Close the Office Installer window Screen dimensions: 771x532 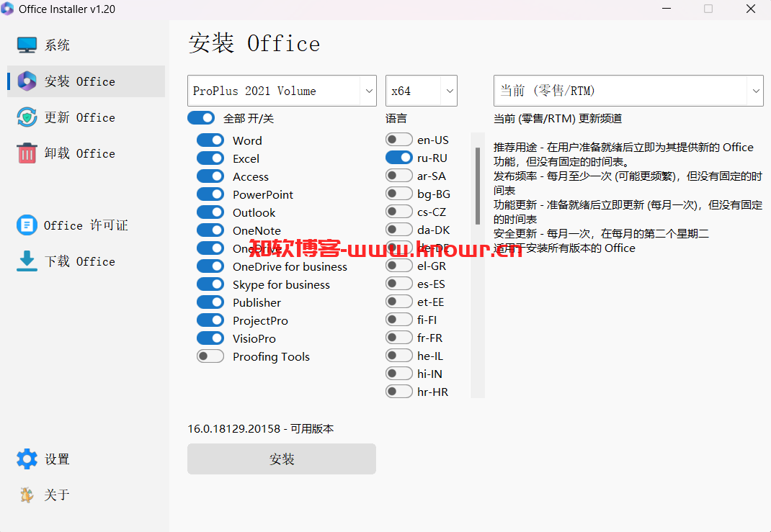pos(750,9)
